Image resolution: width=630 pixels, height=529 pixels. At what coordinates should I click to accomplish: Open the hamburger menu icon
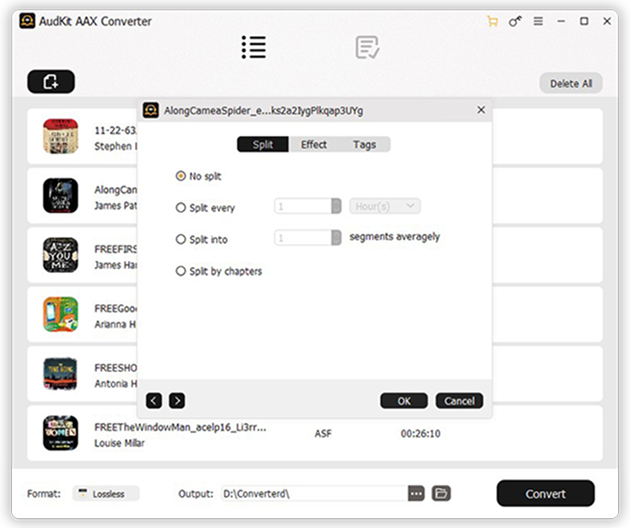coord(538,21)
